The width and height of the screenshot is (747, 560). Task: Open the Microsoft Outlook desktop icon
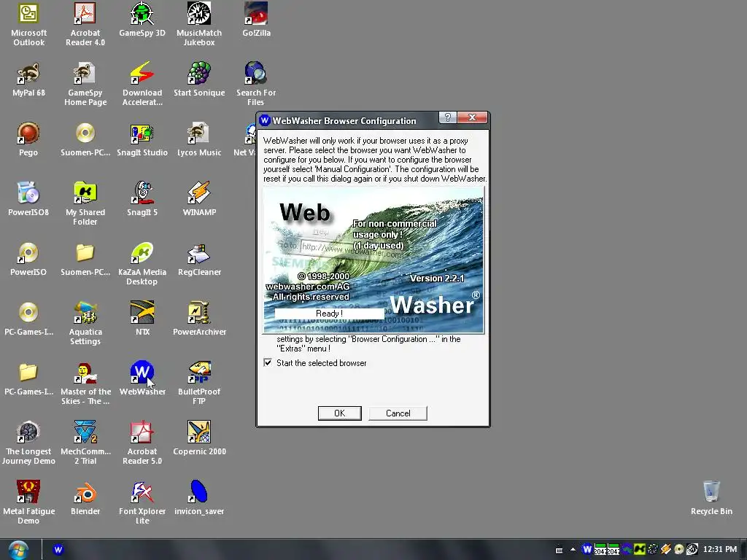28,24
